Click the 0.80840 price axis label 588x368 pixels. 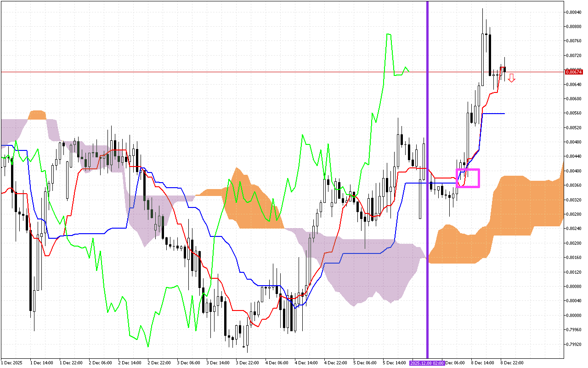pyautogui.click(x=573, y=11)
